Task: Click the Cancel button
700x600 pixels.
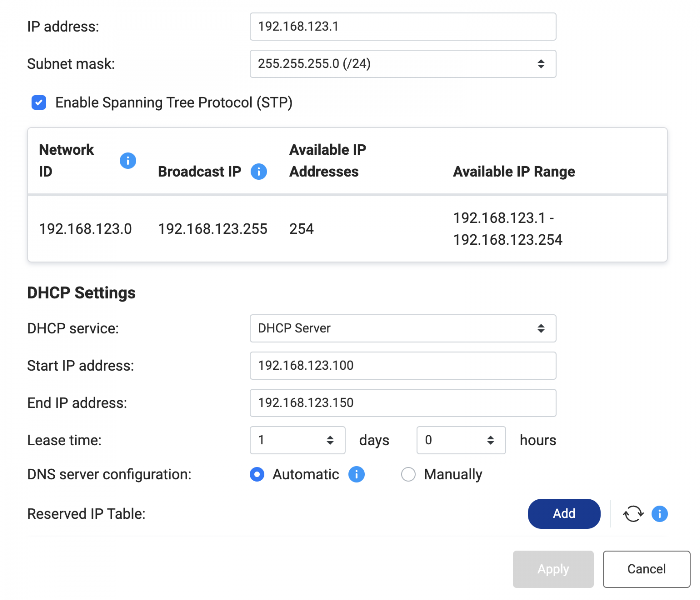Action: tap(646, 569)
